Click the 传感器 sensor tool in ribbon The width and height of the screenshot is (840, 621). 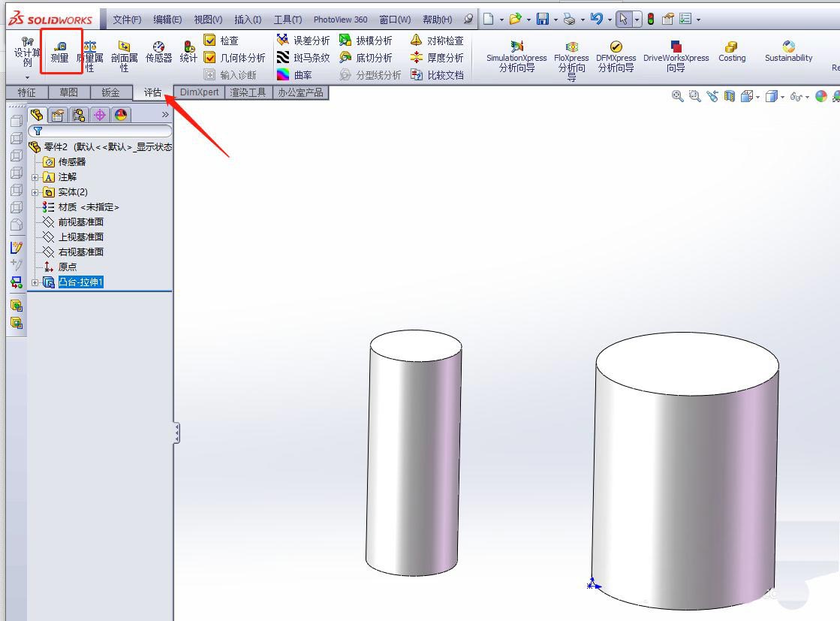click(158, 52)
